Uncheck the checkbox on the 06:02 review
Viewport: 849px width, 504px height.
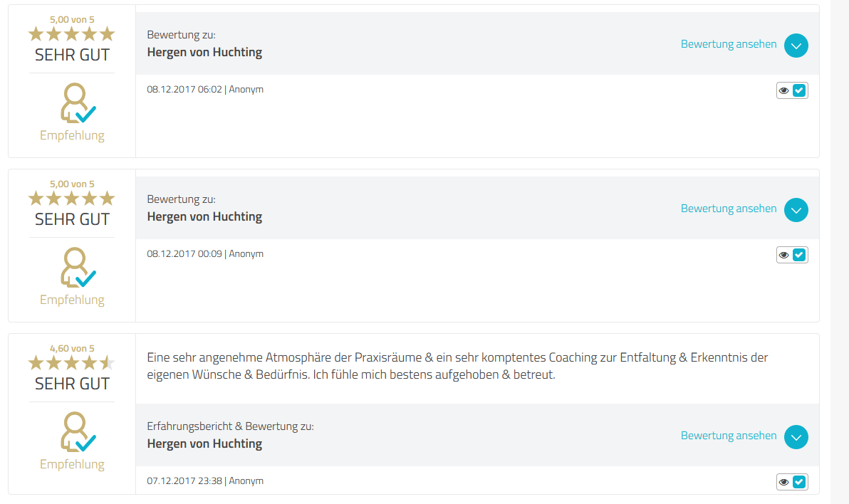799,90
